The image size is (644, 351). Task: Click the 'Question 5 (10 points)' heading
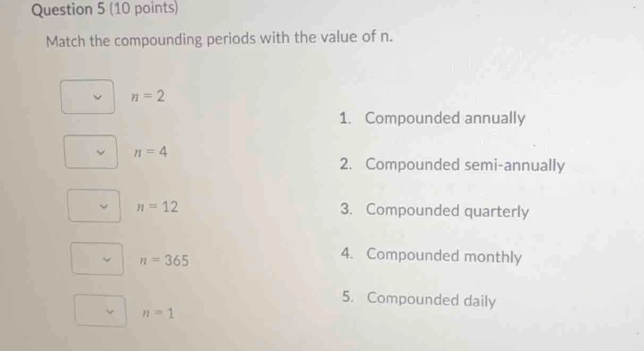[x=105, y=10]
